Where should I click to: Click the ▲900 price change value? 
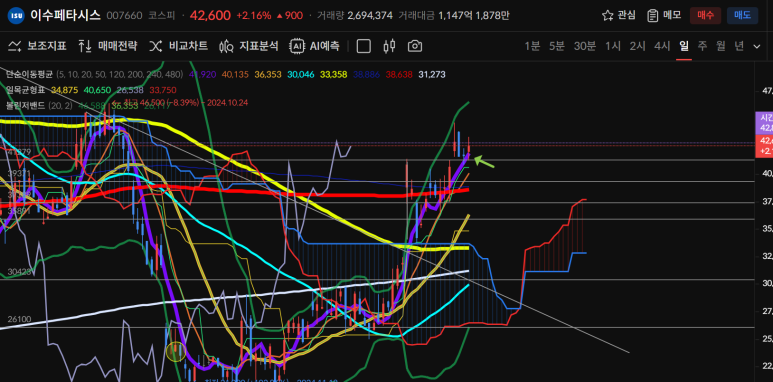(x=289, y=16)
